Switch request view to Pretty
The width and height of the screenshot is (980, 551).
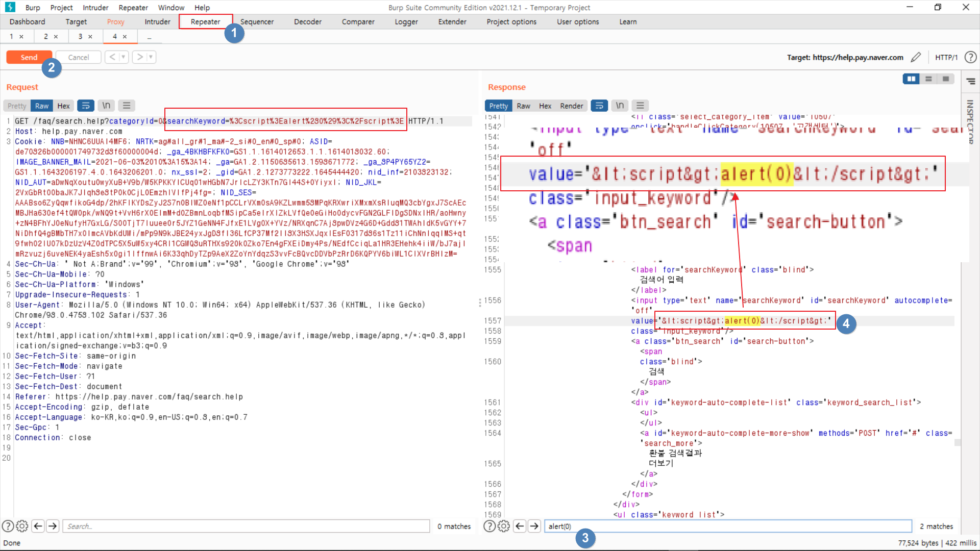pyautogui.click(x=17, y=106)
